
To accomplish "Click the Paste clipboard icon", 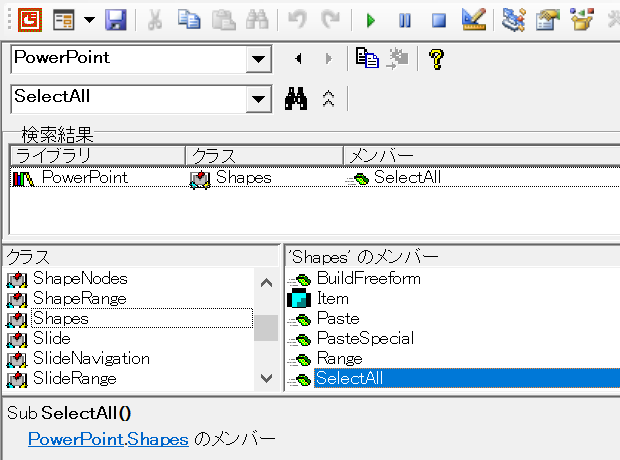I will 224,19.
